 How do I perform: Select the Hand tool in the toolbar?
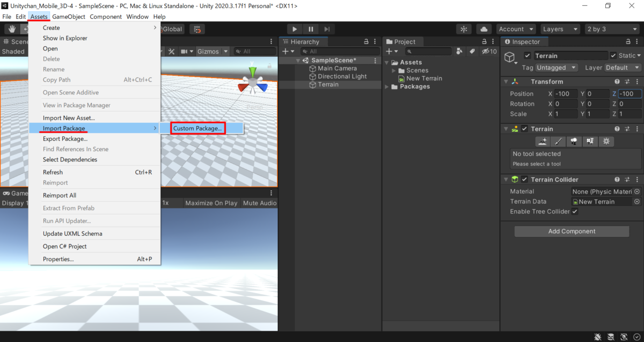coord(11,29)
